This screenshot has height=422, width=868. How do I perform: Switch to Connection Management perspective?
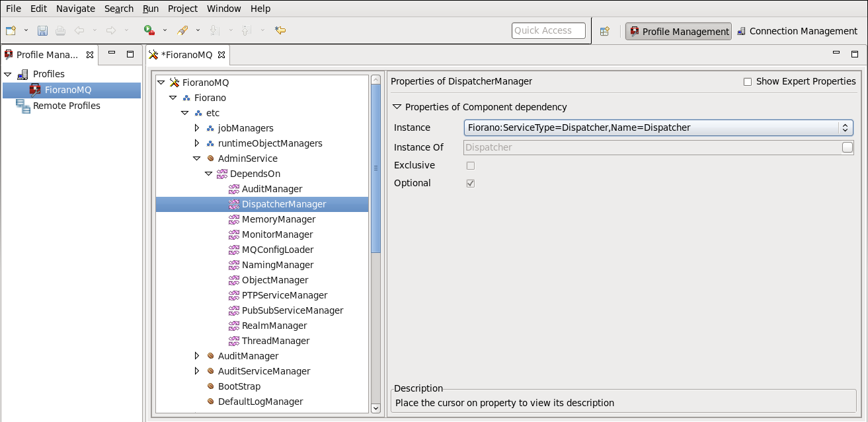click(x=797, y=31)
